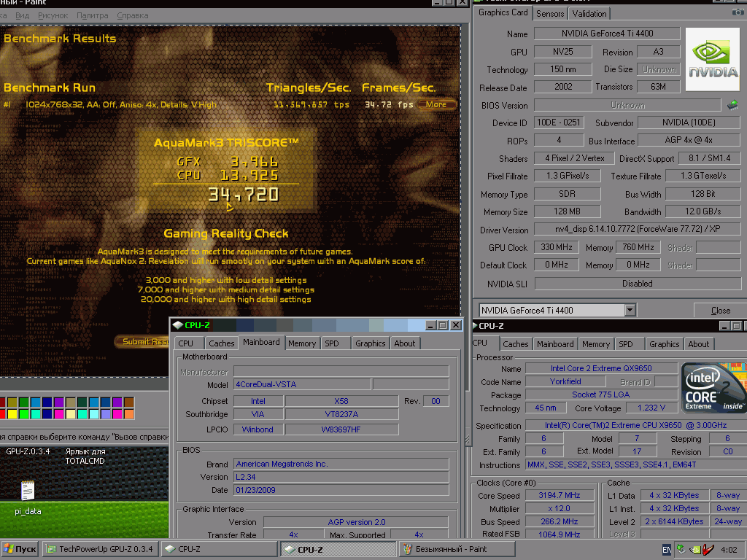The image size is (747, 560).
Task: Click the BIOS save icon in GPU-Z
Action: click(x=732, y=105)
